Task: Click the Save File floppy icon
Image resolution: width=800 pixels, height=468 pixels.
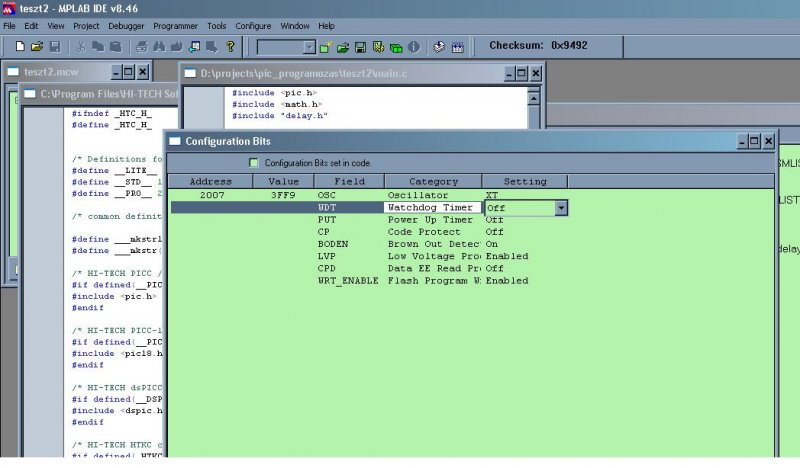Action: (55, 46)
